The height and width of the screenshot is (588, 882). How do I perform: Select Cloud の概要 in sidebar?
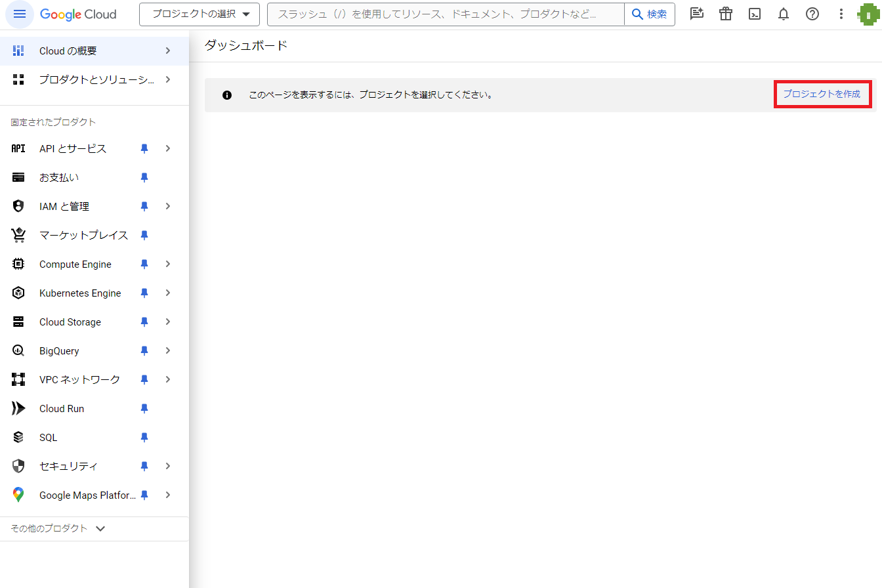[x=68, y=51]
